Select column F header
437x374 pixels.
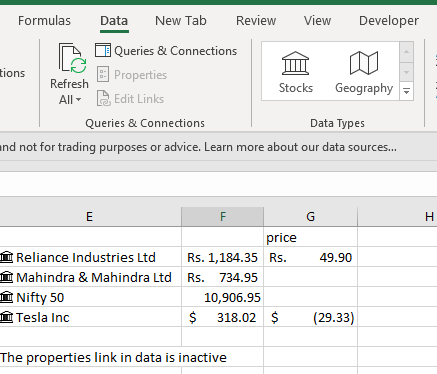[223, 217]
